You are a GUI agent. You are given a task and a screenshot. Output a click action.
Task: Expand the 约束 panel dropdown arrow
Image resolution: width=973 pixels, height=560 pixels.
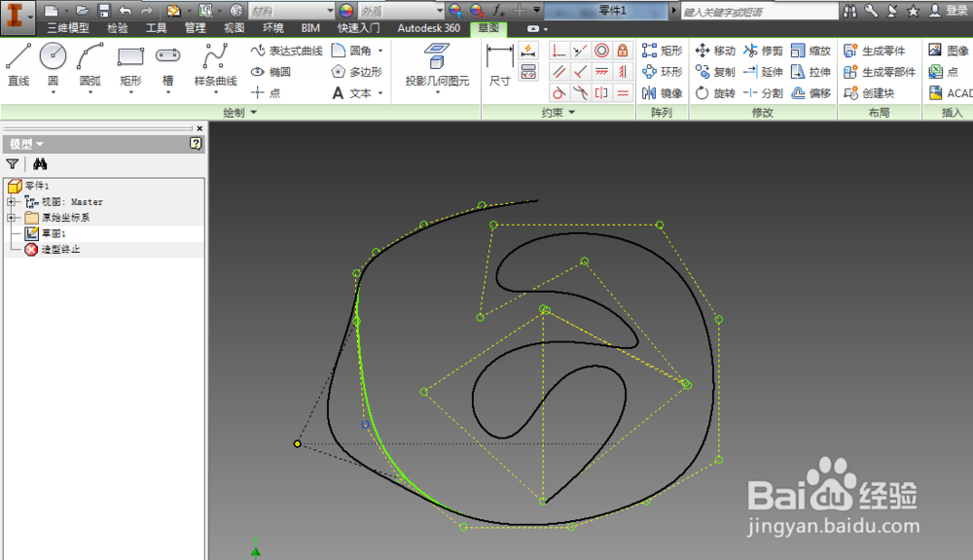click(x=571, y=112)
